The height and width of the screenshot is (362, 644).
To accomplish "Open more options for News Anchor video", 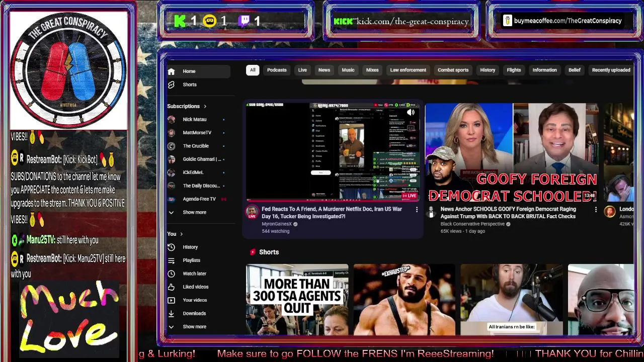I will click(596, 210).
